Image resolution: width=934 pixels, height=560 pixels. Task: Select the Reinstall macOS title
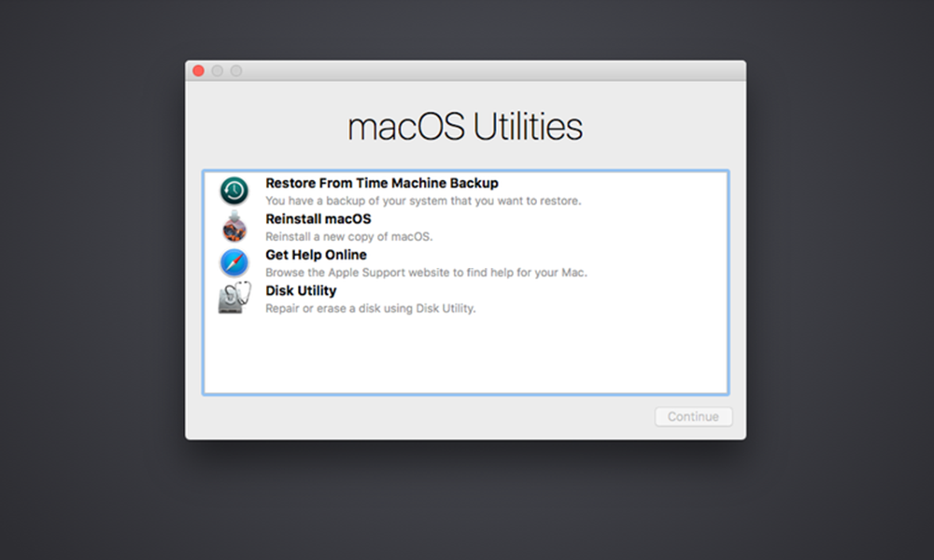tap(318, 219)
